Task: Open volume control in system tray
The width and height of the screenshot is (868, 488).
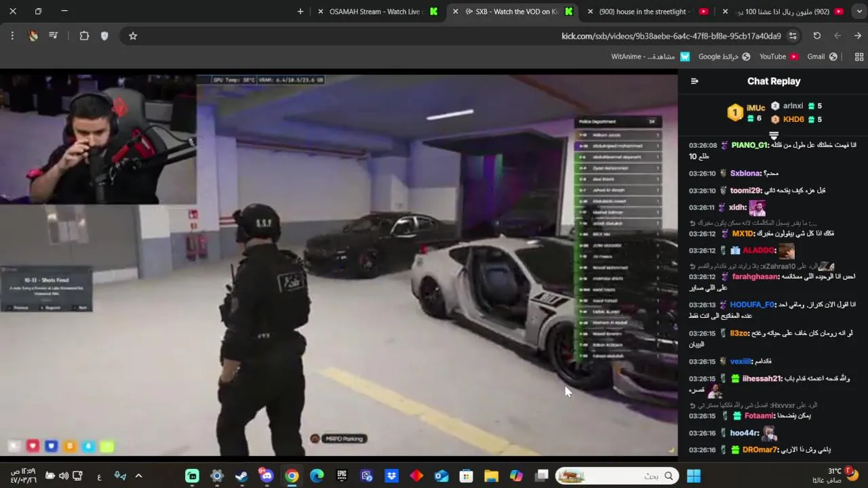Action: pyautogui.click(x=64, y=476)
